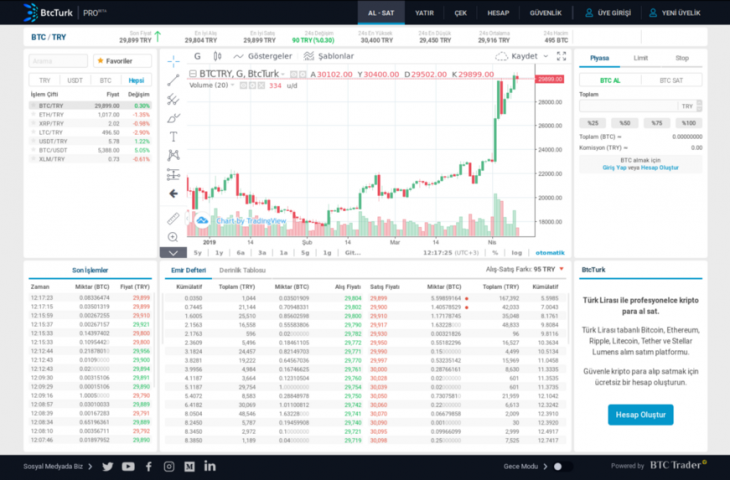Select the brush drawing tool
Image resolution: width=730 pixels, height=480 pixels.
click(173, 118)
